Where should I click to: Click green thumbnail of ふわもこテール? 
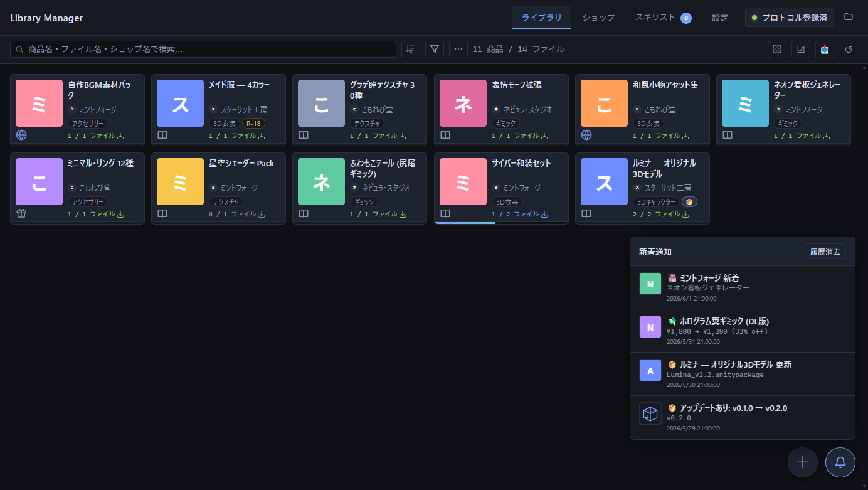click(x=321, y=181)
